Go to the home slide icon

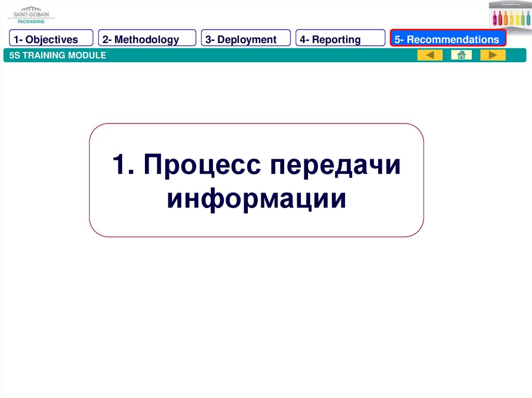click(461, 55)
